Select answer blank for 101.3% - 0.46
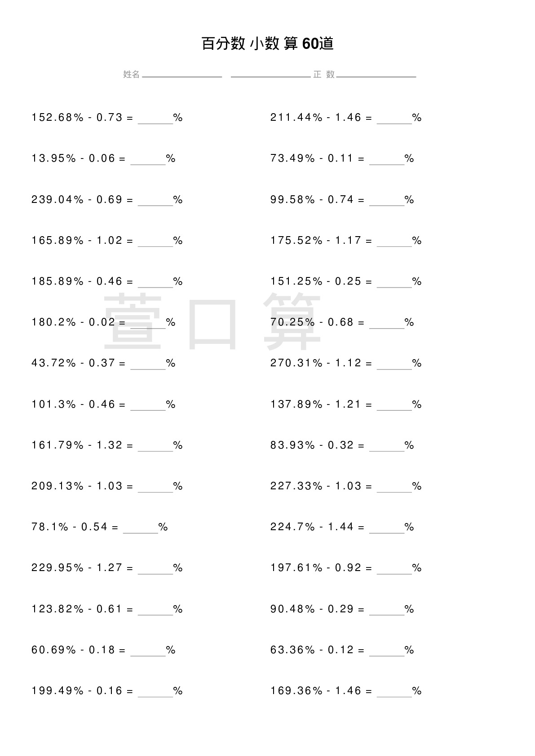Image resolution: width=535 pixels, height=756 pixels. pos(148,406)
